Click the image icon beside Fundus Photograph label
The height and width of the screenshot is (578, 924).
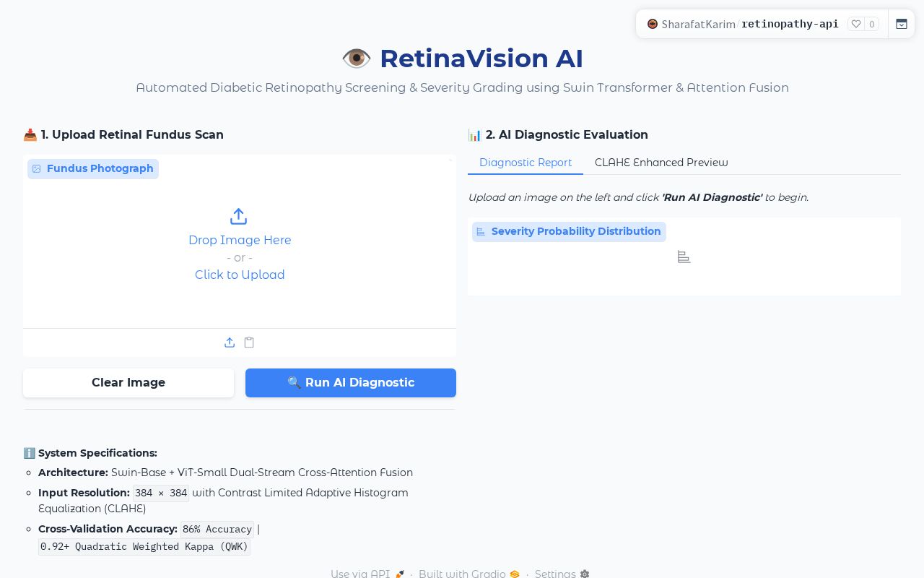click(x=37, y=169)
